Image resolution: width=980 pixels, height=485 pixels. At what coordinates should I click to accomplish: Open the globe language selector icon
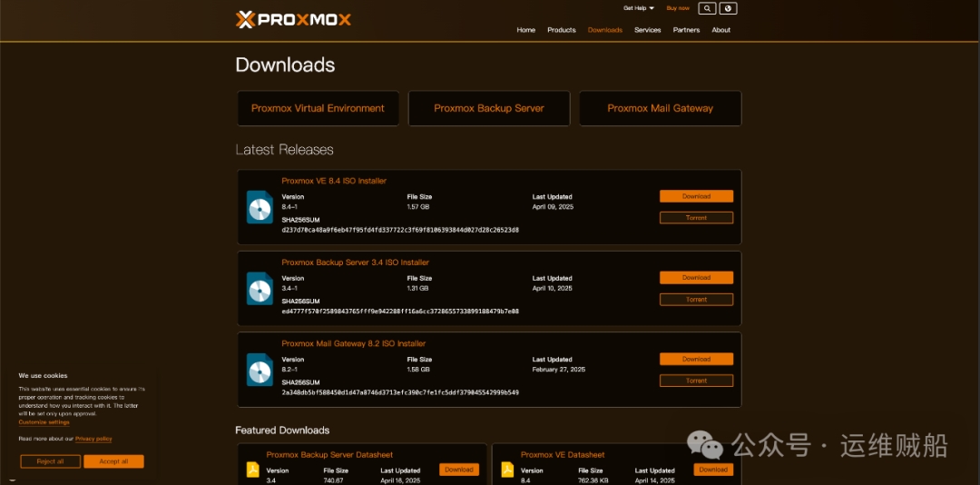[x=728, y=8]
